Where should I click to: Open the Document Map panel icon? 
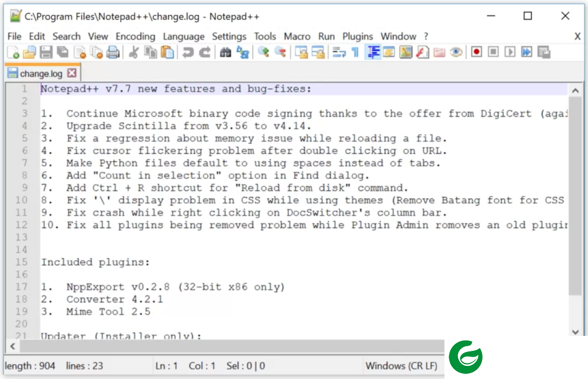click(406, 52)
